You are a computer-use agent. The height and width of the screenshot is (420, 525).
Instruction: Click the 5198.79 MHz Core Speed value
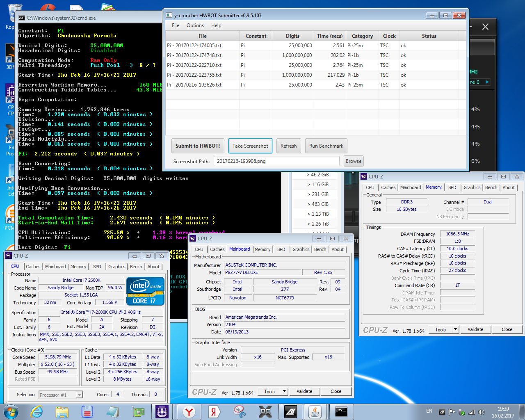[58, 357]
